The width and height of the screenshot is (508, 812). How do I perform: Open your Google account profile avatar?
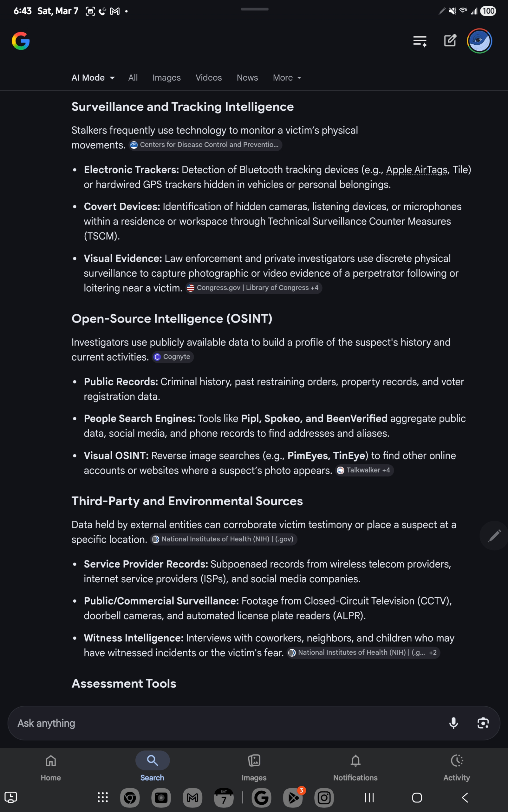(479, 41)
